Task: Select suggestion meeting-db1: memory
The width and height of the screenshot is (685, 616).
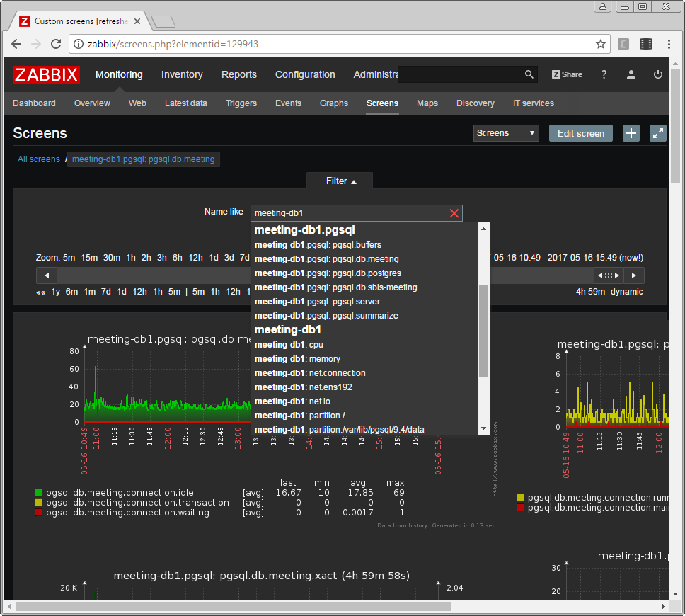Action: 297,359
